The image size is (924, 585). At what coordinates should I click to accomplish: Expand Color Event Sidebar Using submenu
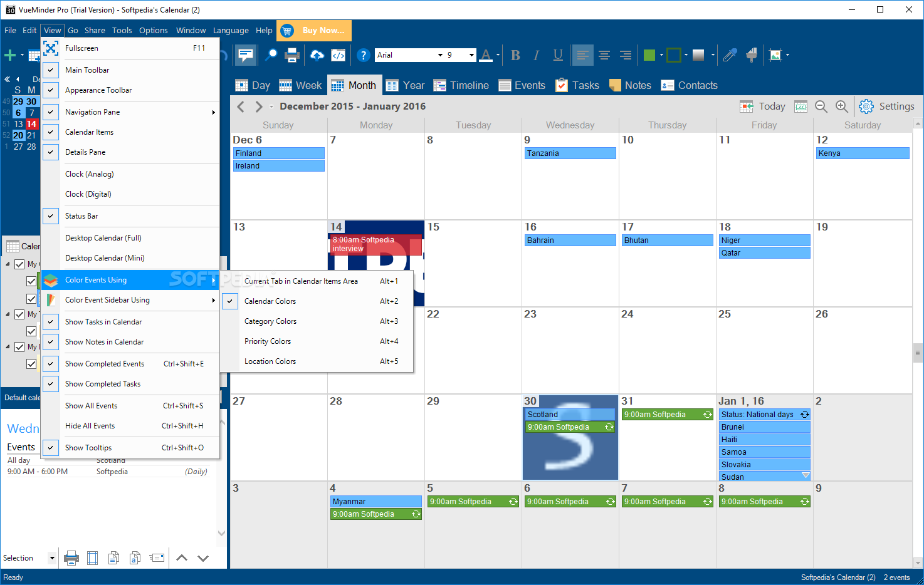click(x=213, y=300)
